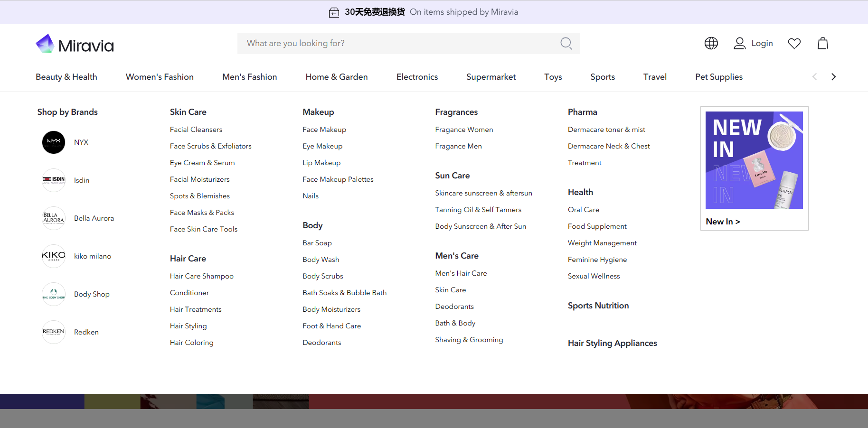Open Women's Fashion category
Screen dimensions: 868x428
pyautogui.click(x=160, y=77)
